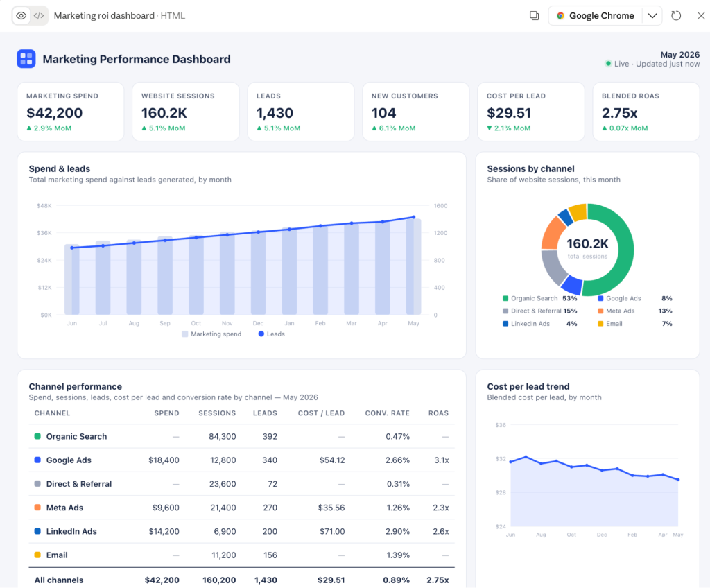Click the green Live status dot
Screen dimensions: 710x588
pyautogui.click(x=608, y=64)
